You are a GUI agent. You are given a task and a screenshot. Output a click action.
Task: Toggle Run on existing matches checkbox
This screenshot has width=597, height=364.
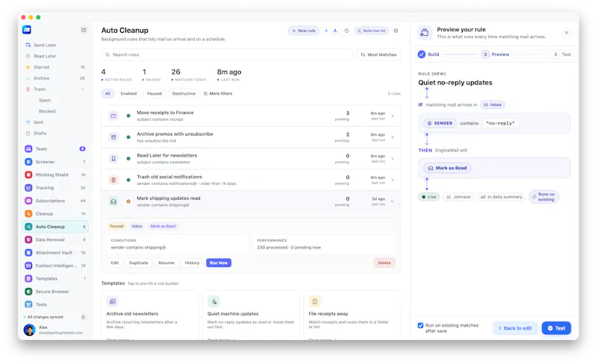coord(420,325)
